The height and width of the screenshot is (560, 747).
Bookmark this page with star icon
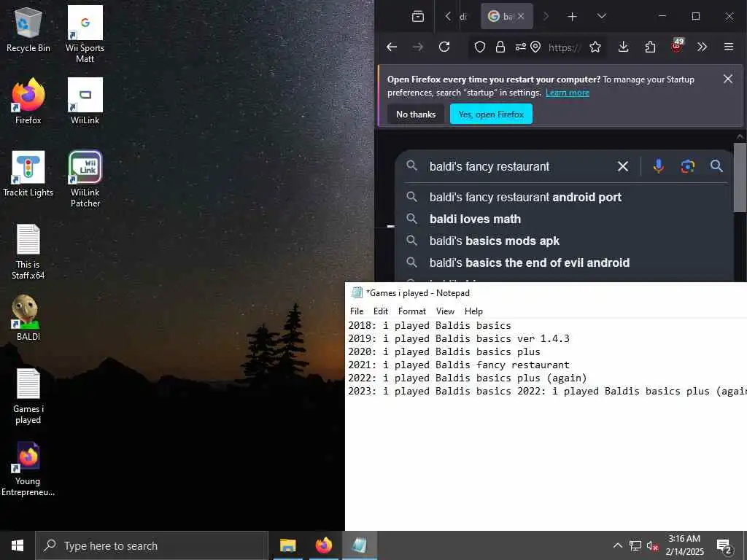tap(595, 47)
